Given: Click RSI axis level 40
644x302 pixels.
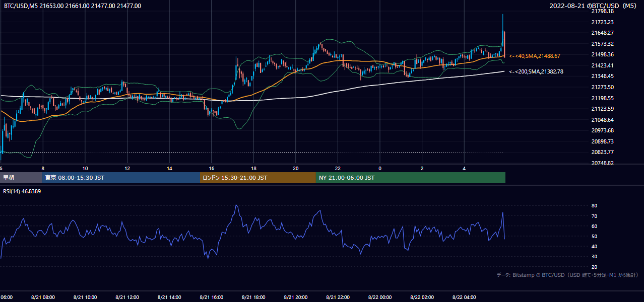Looking at the screenshot, I should click(594, 246).
